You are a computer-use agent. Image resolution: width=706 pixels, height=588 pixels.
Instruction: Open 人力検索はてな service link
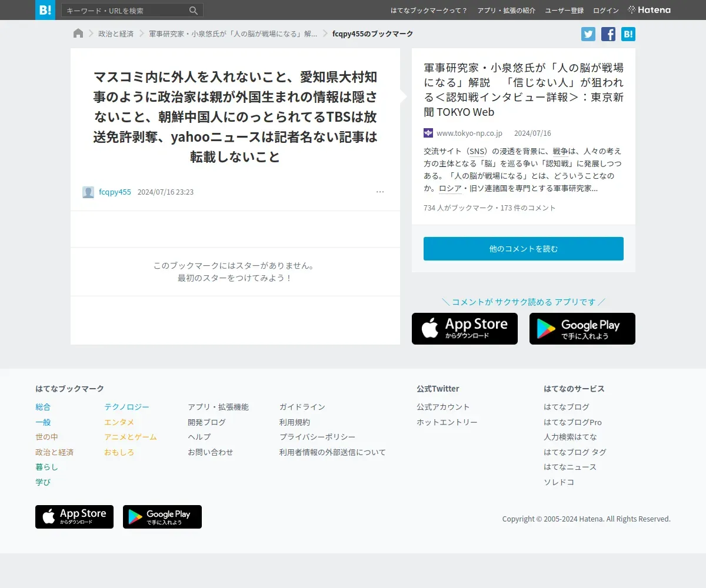(570, 437)
